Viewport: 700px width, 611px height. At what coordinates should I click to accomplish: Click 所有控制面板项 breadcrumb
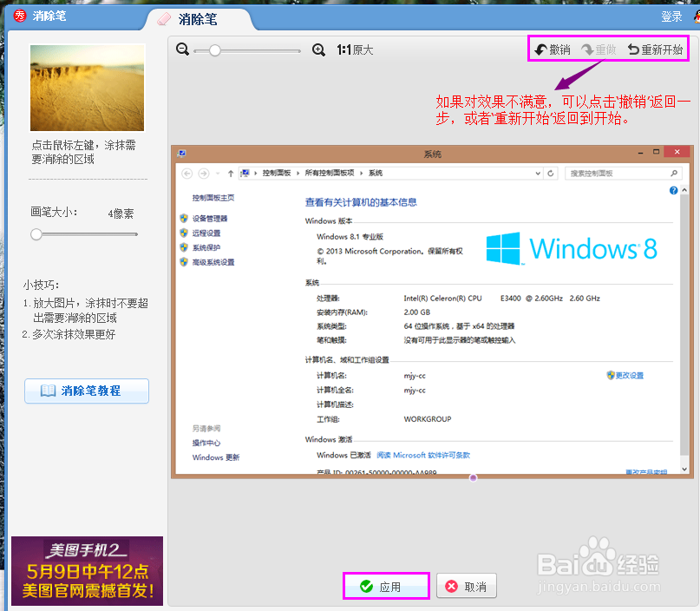tap(330, 173)
